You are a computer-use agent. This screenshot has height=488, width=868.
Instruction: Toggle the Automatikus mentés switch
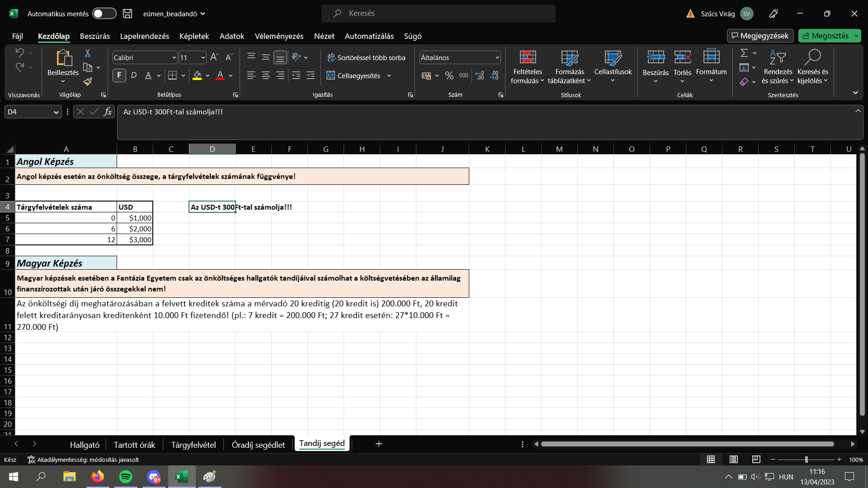click(104, 14)
